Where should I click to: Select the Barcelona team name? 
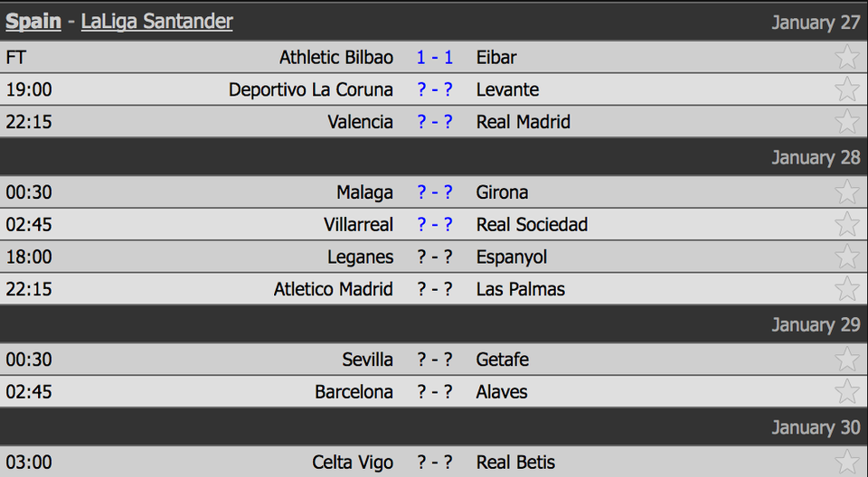click(x=354, y=392)
